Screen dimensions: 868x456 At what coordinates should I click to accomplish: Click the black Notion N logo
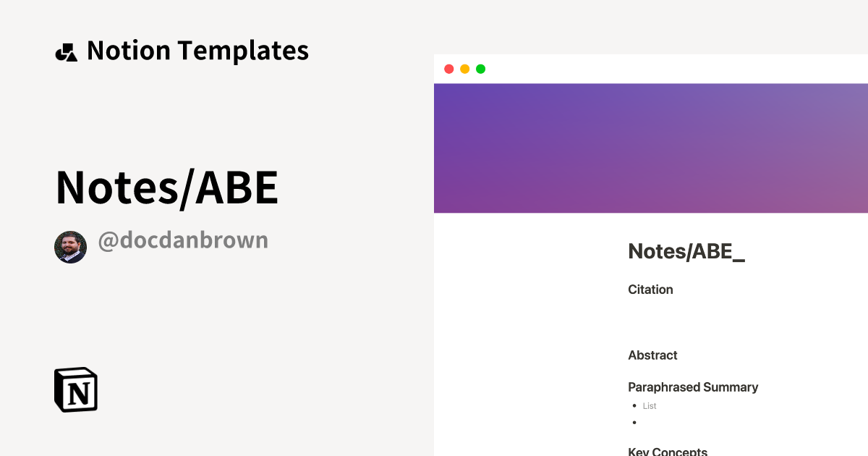(x=75, y=389)
